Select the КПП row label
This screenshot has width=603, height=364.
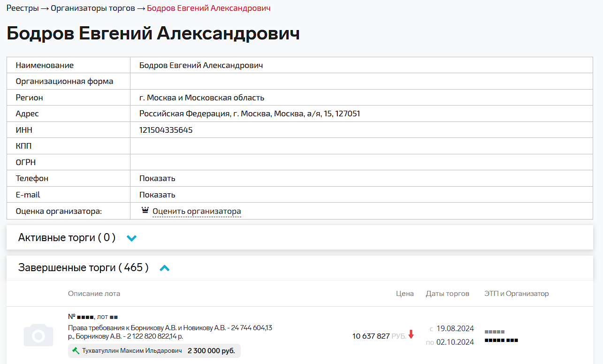(x=23, y=146)
